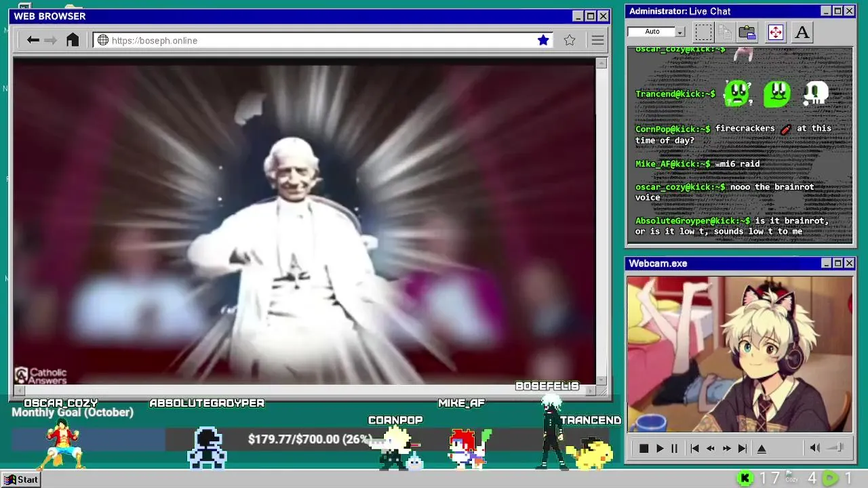Screen dimensions: 868x488
Task: Click the paste clipboard icon in Live Chat
Action: [747, 32]
